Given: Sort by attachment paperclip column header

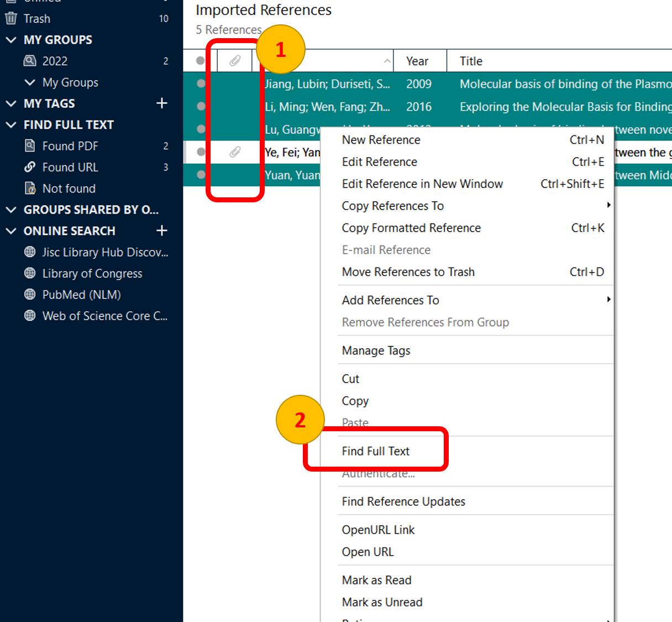Looking at the screenshot, I should pos(235,61).
